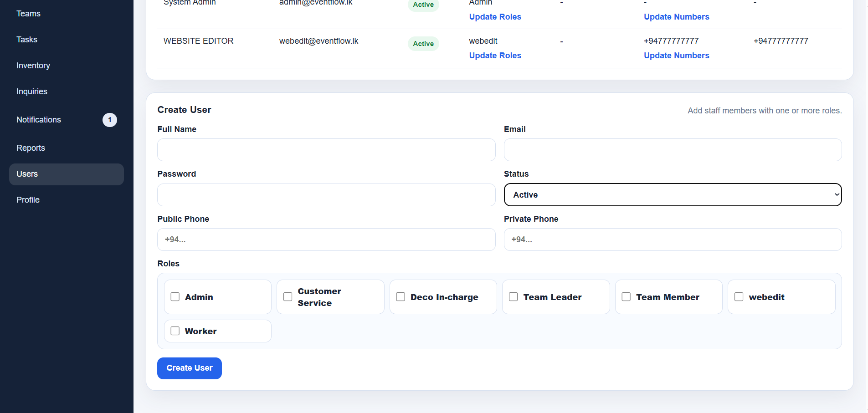The height and width of the screenshot is (413, 868).
Task: Focus the Public Phone input
Action: [326, 240]
